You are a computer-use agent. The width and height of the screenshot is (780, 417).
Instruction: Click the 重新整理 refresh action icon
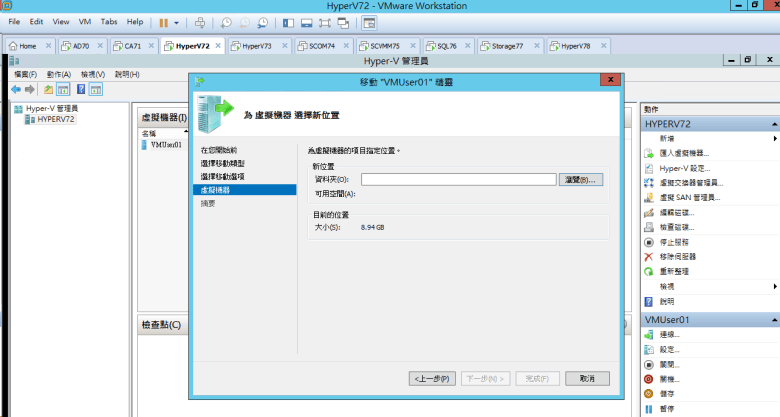click(x=650, y=272)
